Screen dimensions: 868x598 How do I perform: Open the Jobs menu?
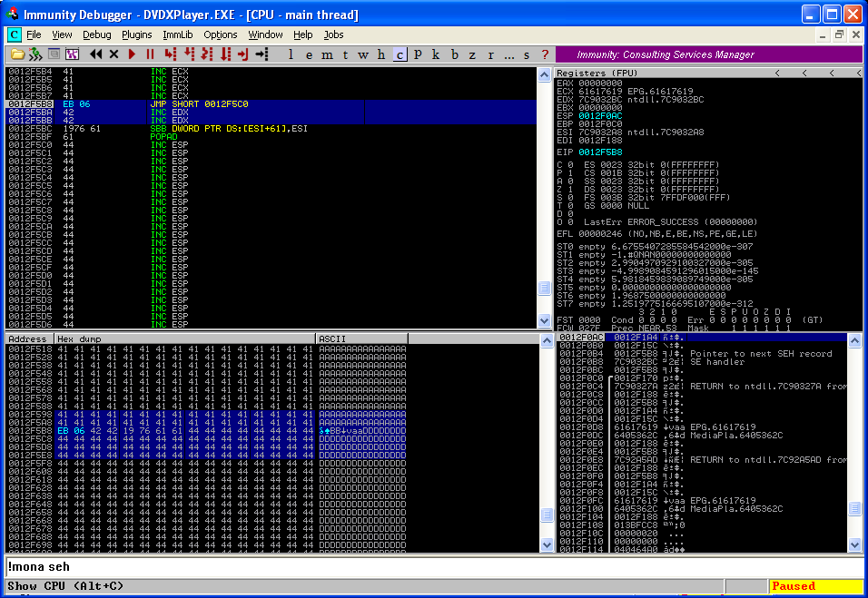[x=333, y=34]
